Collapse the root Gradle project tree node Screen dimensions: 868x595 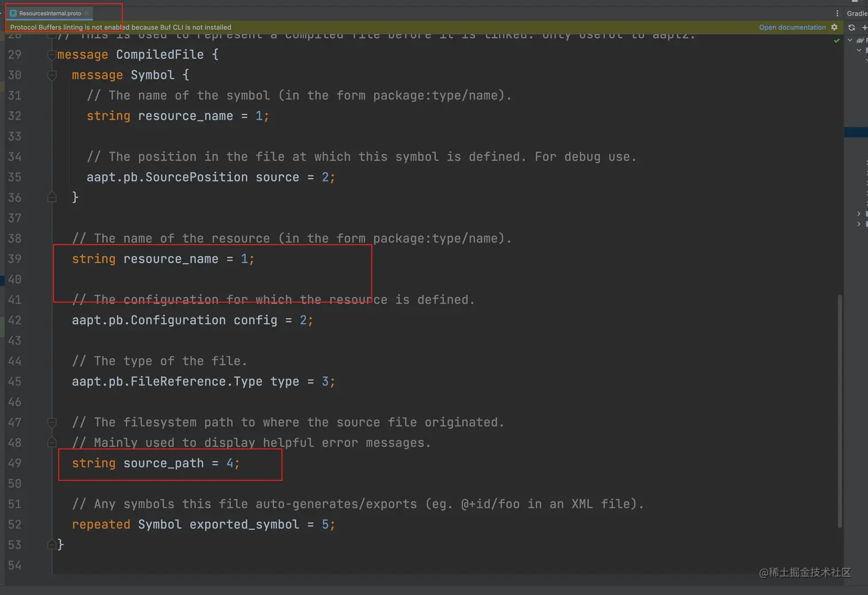(850, 40)
